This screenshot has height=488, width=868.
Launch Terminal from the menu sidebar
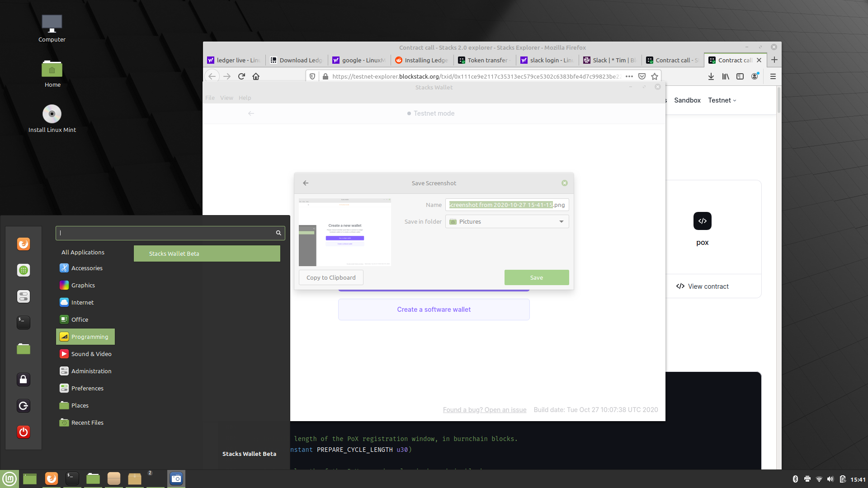coord(24,323)
